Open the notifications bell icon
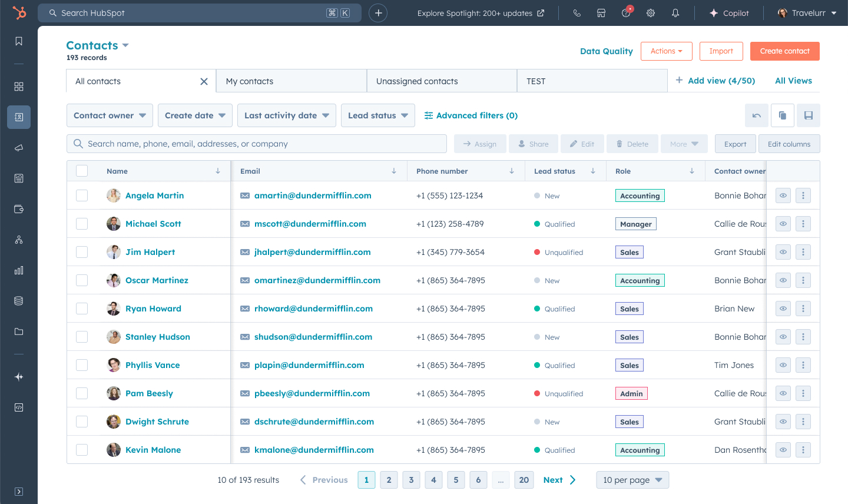Viewport: 848px width, 504px height. [675, 13]
